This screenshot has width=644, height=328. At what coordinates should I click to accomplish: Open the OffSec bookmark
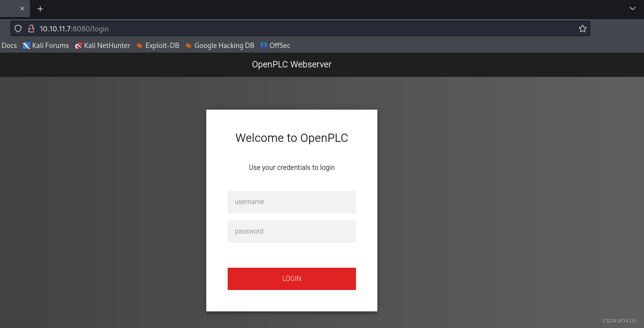click(x=275, y=46)
